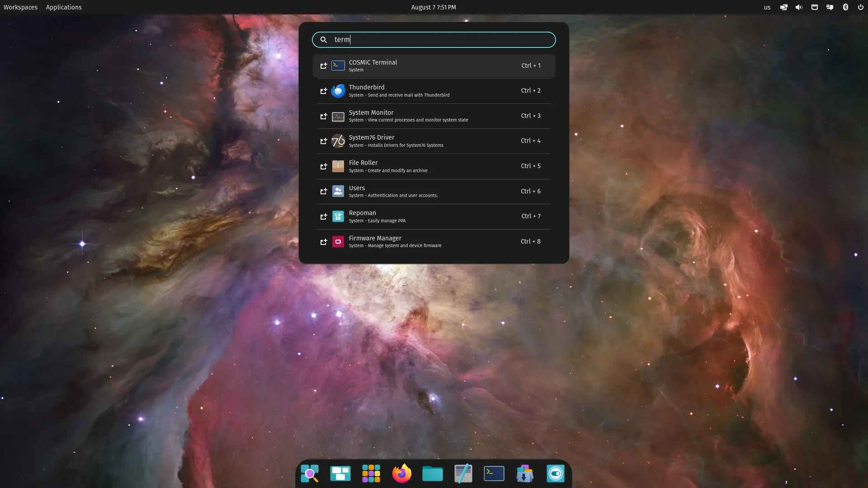Click the magnifier icon in the launcher search bar
The image size is (868, 488).
click(324, 40)
